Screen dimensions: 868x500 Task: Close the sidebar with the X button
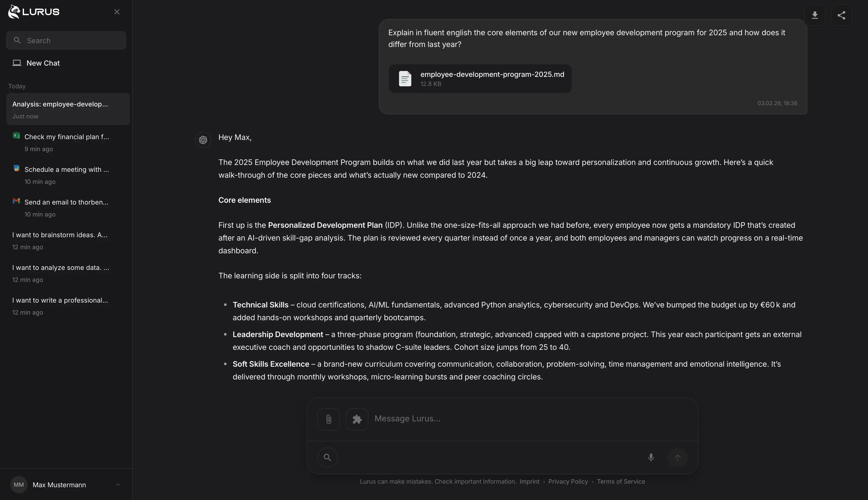click(x=117, y=12)
